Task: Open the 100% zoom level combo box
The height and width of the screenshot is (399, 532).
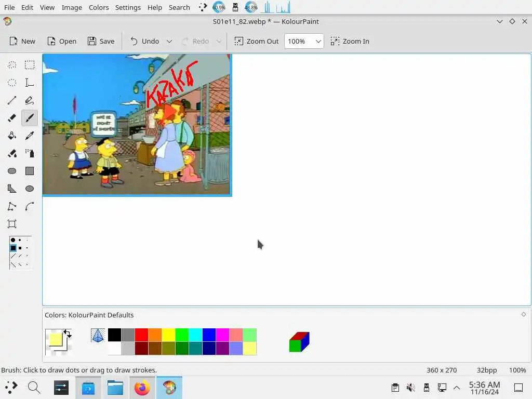Action: click(x=303, y=41)
